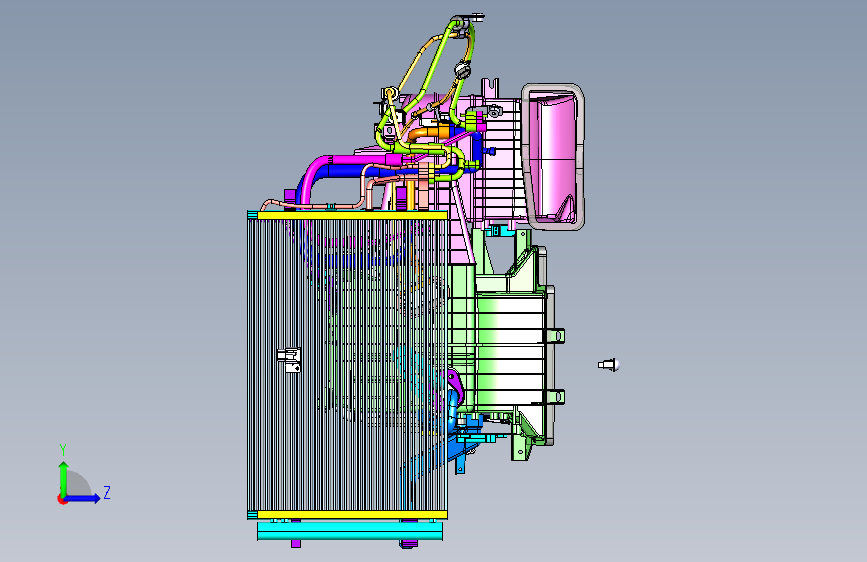
Task: Click the red X axis dot at the triad origin
Action: click(62, 499)
